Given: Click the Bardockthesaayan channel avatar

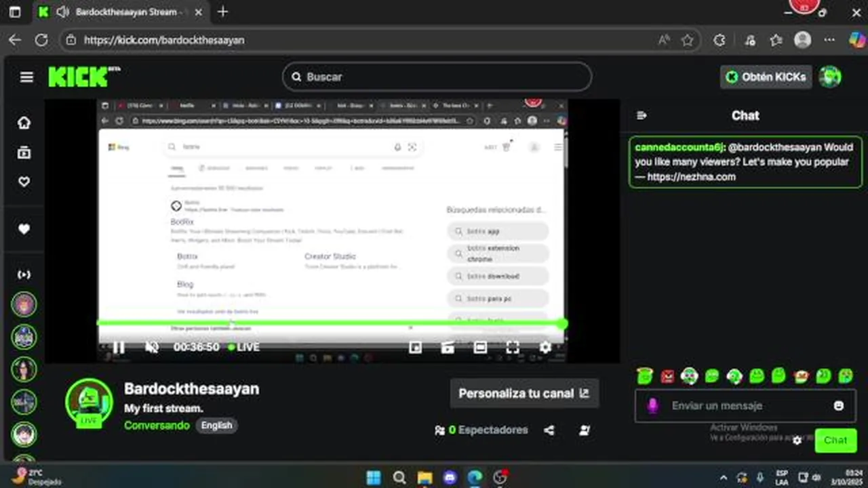Looking at the screenshot, I should point(89,403).
